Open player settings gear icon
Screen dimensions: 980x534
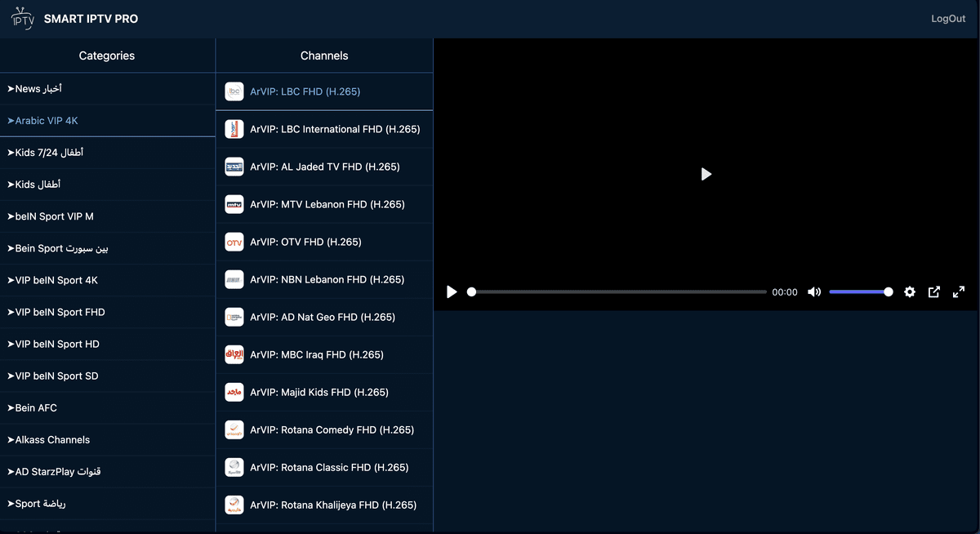coord(910,291)
